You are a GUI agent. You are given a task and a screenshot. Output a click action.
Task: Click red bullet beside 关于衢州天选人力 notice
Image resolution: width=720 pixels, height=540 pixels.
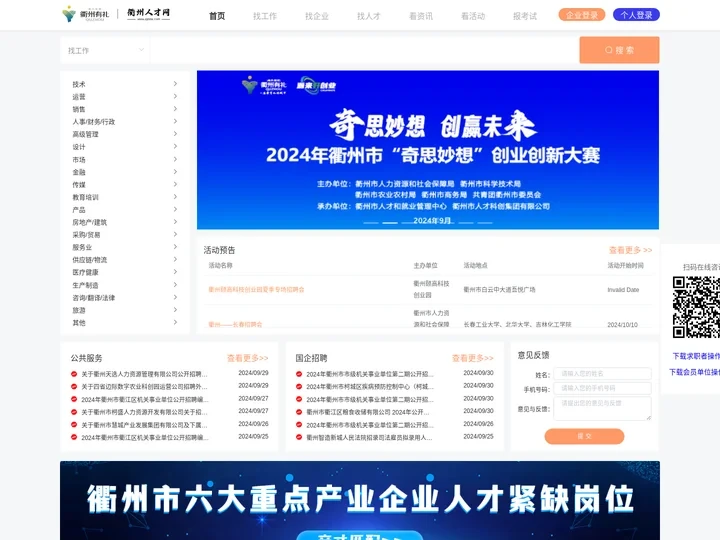74,374
